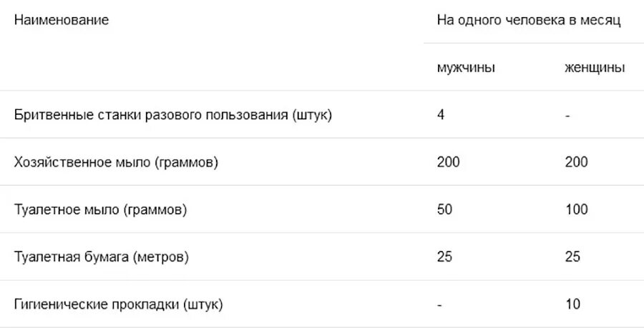
Task: Click the value 50 for toilet soap
Action: (444, 209)
